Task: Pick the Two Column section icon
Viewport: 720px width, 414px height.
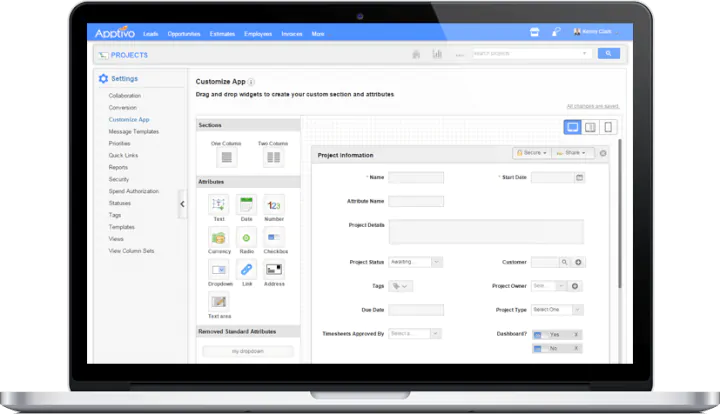Action: (x=273, y=157)
